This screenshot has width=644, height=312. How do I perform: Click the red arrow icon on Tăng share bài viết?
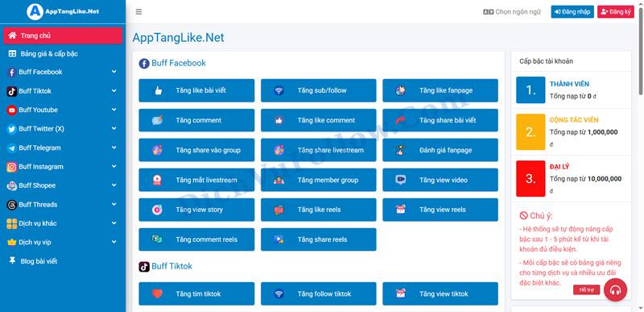tap(400, 120)
